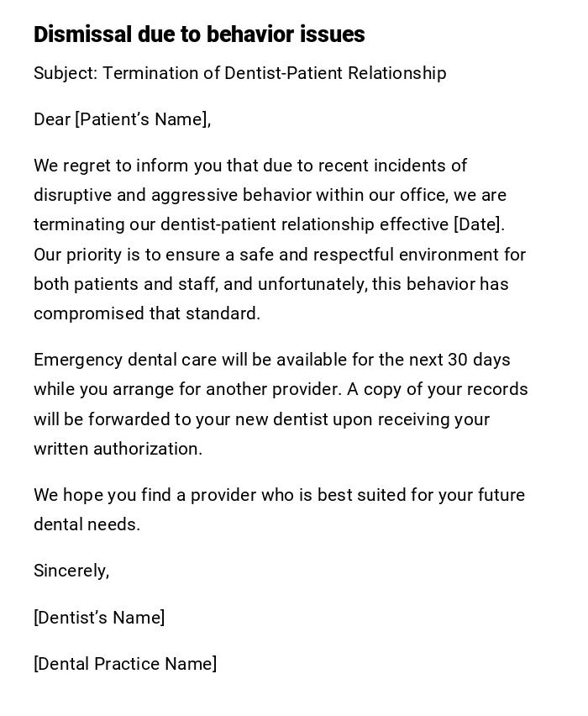Click the "Sincerely," closing line
This screenshot has width=588, height=716.
71,571
